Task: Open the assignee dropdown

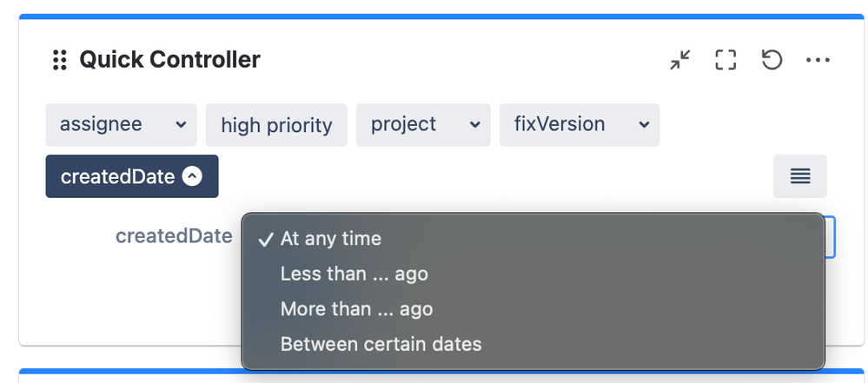Action: point(121,125)
